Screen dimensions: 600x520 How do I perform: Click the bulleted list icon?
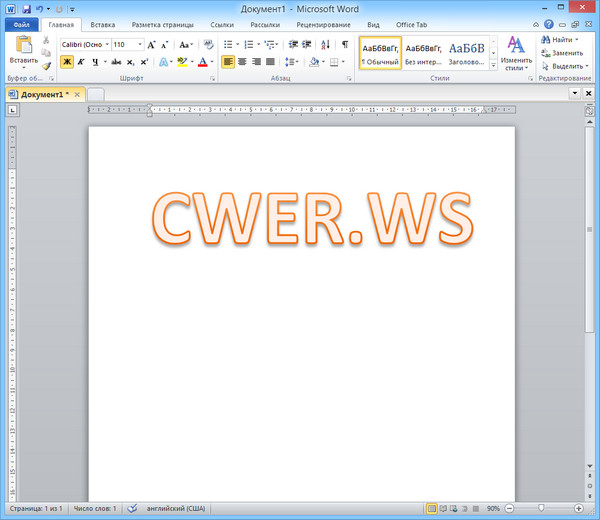pos(228,45)
